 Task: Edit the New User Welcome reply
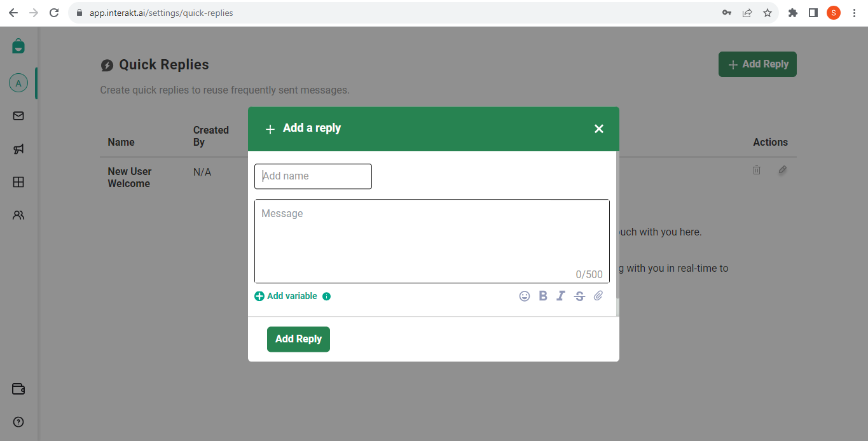[783, 170]
